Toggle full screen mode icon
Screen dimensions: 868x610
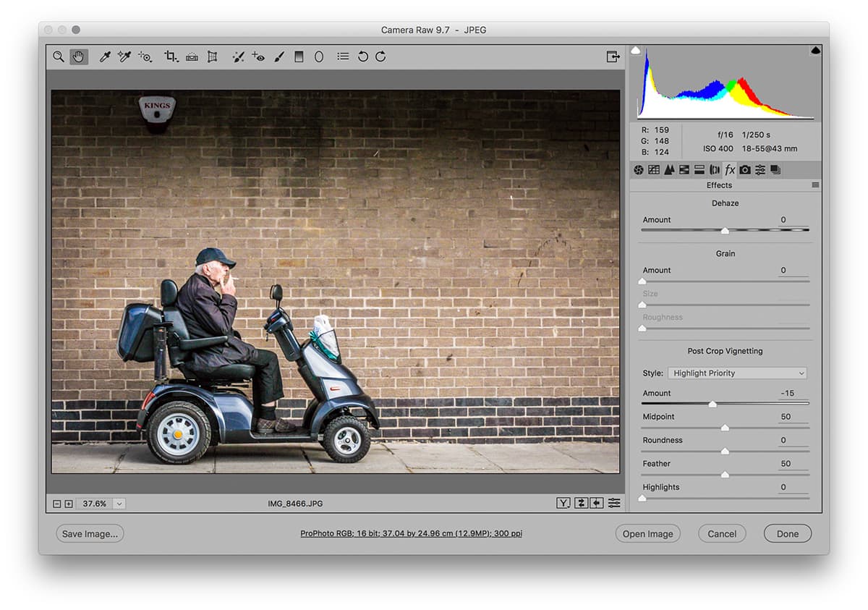tap(613, 56)
